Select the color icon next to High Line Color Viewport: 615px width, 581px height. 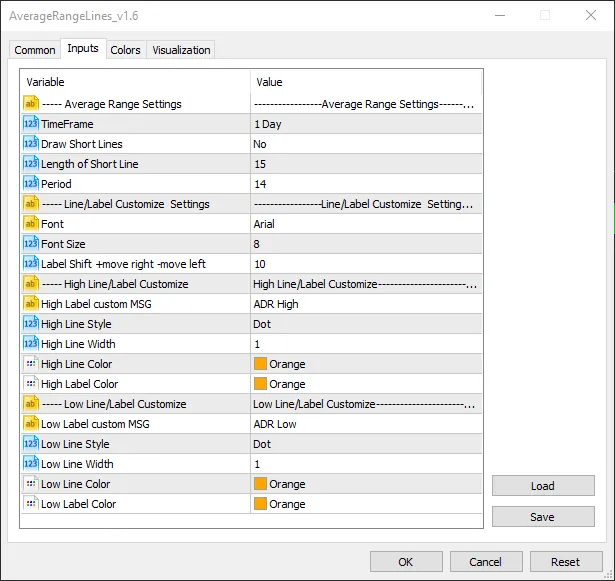(x=31, y=364)
